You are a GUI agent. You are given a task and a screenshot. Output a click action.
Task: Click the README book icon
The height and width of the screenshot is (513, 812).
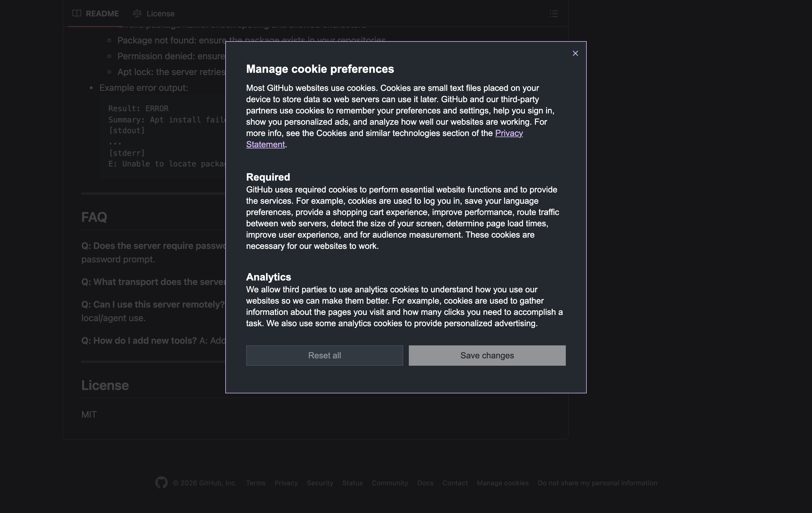pos(77,14)
